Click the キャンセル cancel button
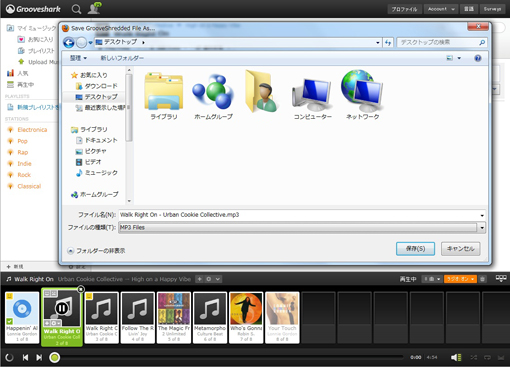 pyautogui.click(x=460, y=249)
